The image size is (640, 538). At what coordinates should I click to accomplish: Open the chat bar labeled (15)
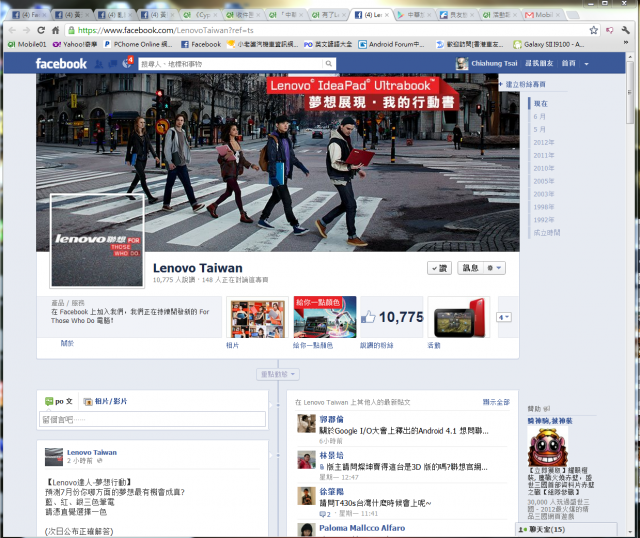point(566,529)
